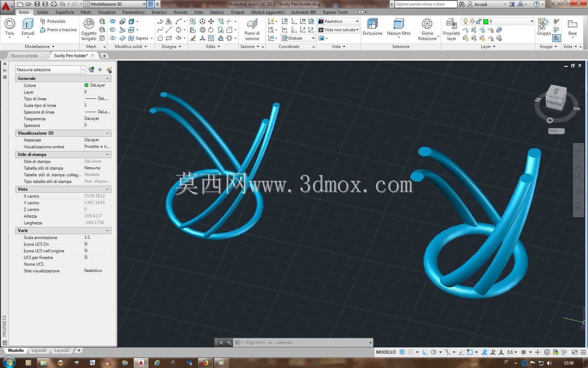Open the status bar customization menu icon
This screenshot has height=368, width=588.
coord(583,352)
